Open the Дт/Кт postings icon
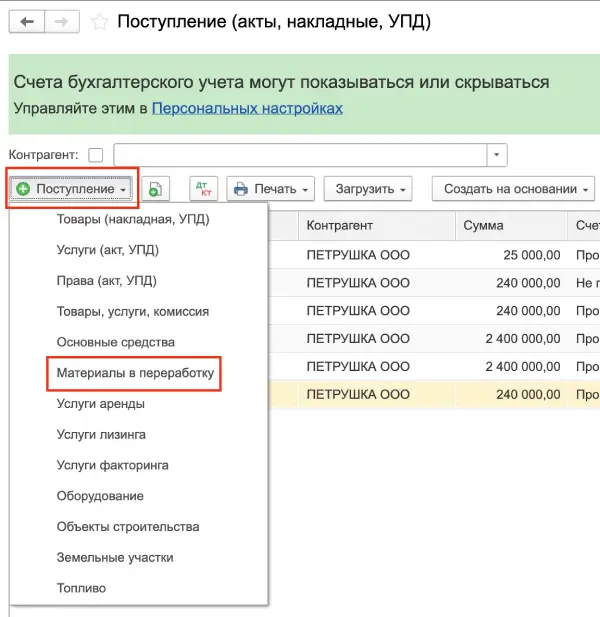This screenshot has width=600, height=617. click(203, 189)
